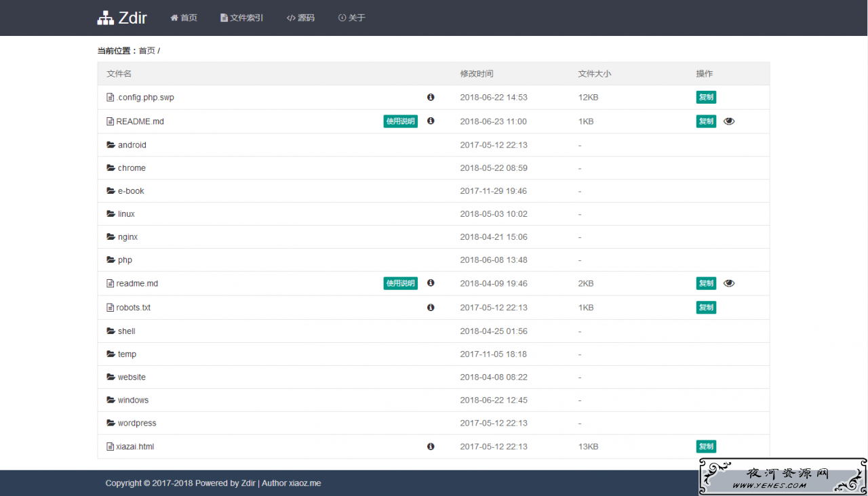Preview readme.md (2KB) with eye icon
Image resolution: width=868 pixels, height=496 pixels.
729,283
